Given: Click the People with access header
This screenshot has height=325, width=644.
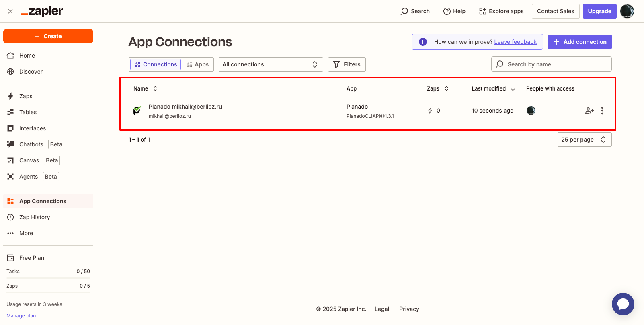Looking at the screenshot, I should [550, 88].
